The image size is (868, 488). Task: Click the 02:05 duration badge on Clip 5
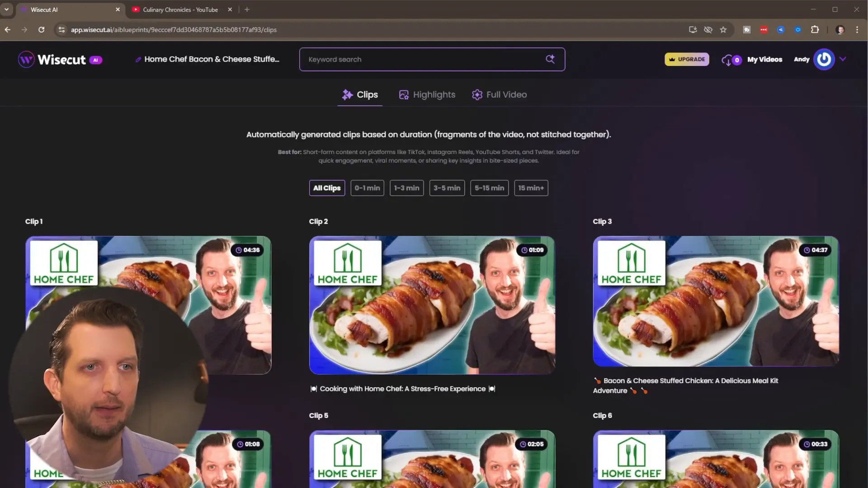click(x=531, y=444)
